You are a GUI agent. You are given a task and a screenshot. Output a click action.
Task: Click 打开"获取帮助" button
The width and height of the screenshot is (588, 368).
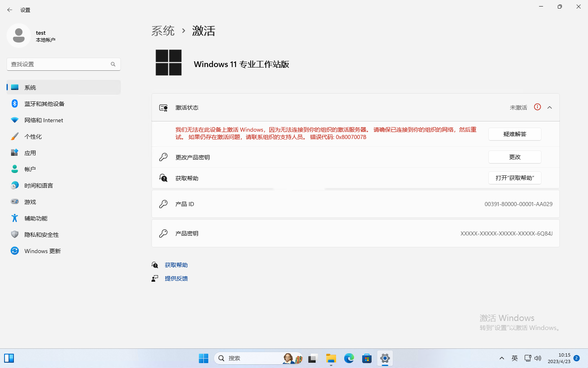(x=515, y=178)
